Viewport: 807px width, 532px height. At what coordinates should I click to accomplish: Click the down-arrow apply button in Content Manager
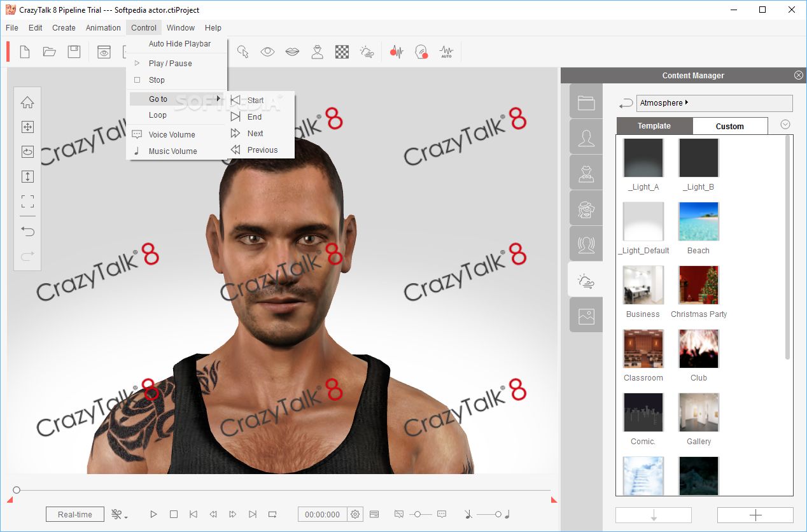point(654,515)
